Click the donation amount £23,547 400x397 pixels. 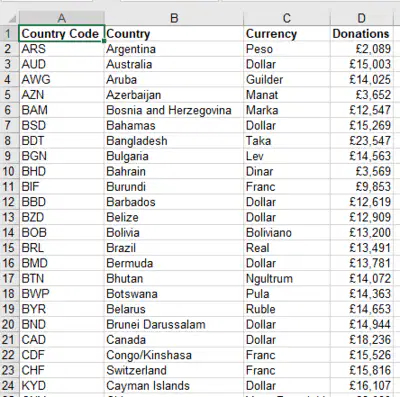tap(362, 141)
